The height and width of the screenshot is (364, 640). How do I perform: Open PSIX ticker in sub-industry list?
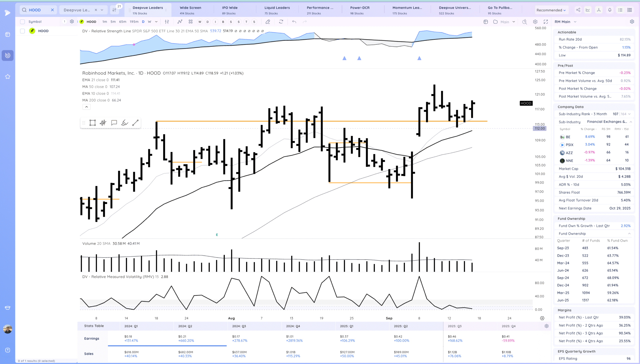point(569,145)
